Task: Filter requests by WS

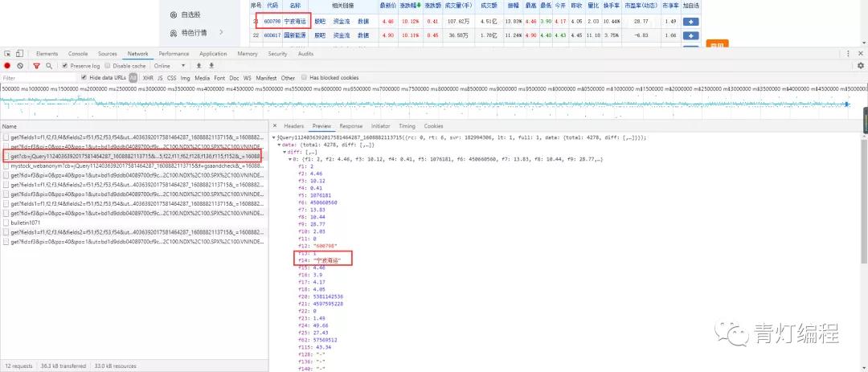Action: coord(248,78)
